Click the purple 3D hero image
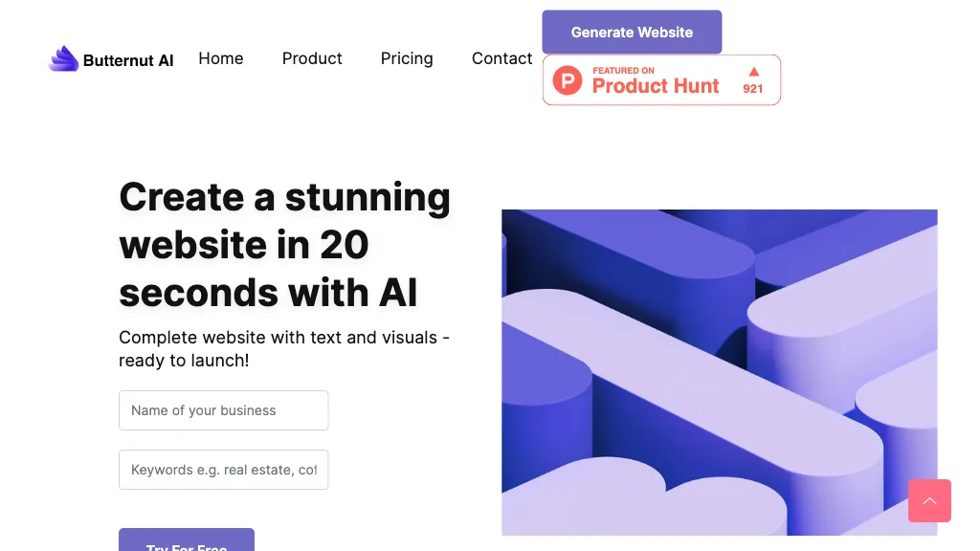 pyautogui.click(x=720, y=373)
